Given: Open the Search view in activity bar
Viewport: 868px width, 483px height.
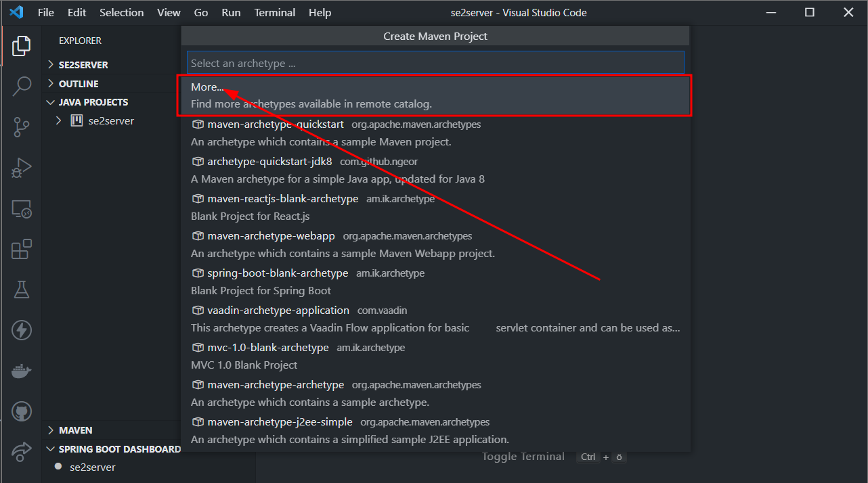Looking at the screenshot, I should (x=22, y=86).
